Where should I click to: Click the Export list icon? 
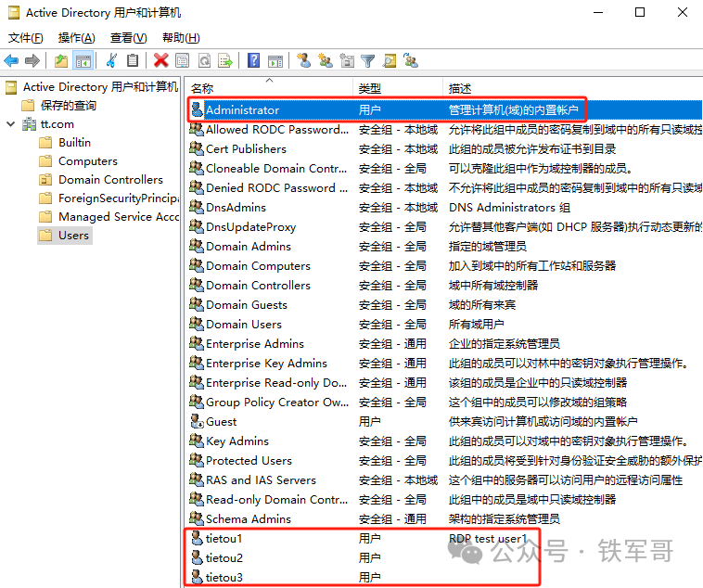[225, 60]
